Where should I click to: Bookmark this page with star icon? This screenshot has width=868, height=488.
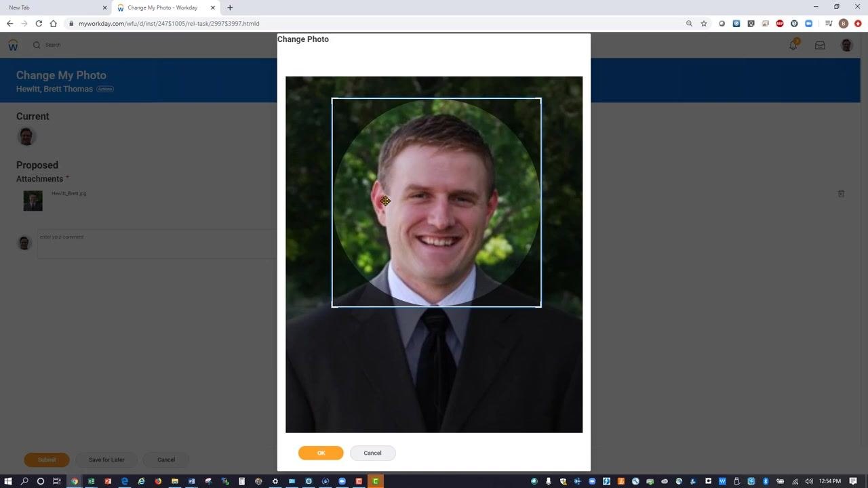pyautogui.click(x=704, y=23)
